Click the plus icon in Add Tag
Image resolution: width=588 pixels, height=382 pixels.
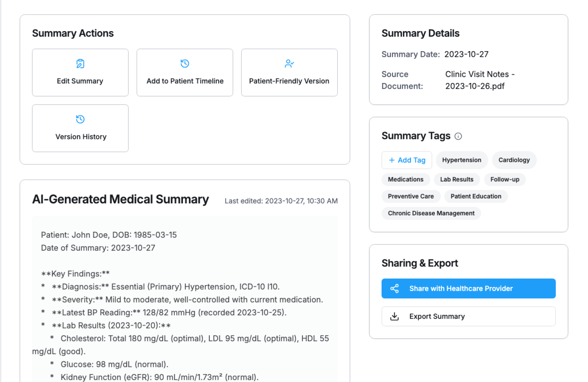coord(392,160)
